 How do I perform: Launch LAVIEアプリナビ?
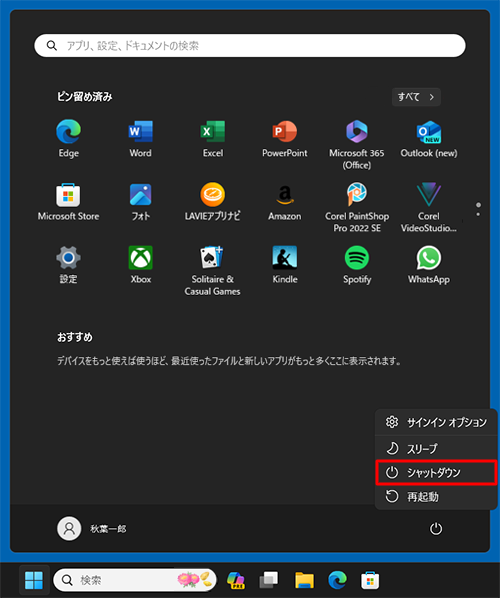coord(212,202)
